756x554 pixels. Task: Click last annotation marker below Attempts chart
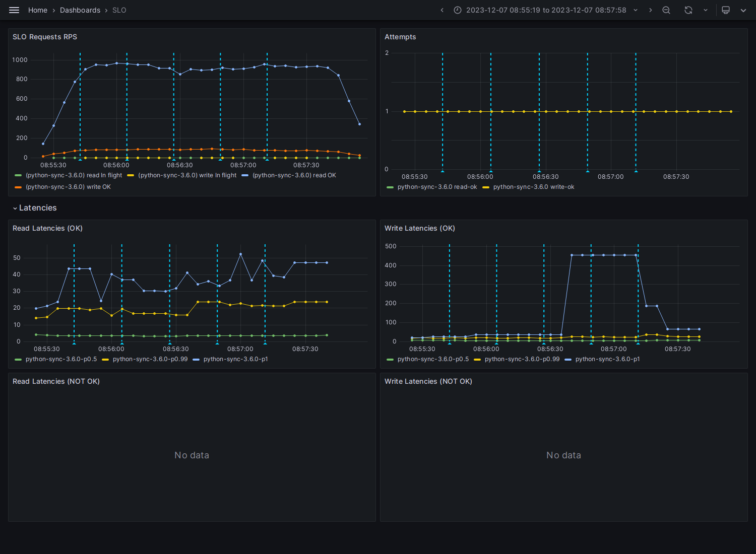(x=636, y=171)
